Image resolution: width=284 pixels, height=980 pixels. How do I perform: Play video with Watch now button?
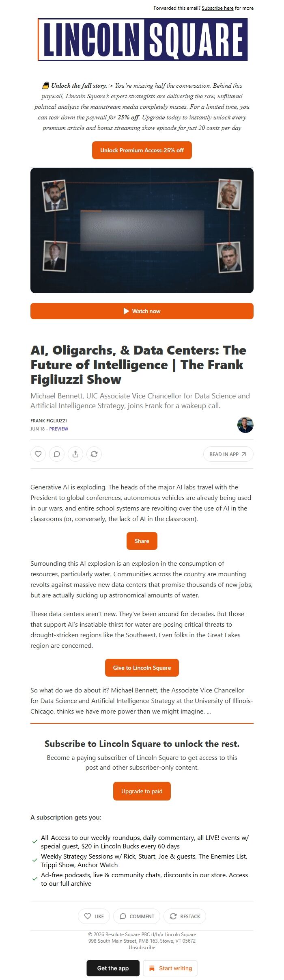[142, 311]
